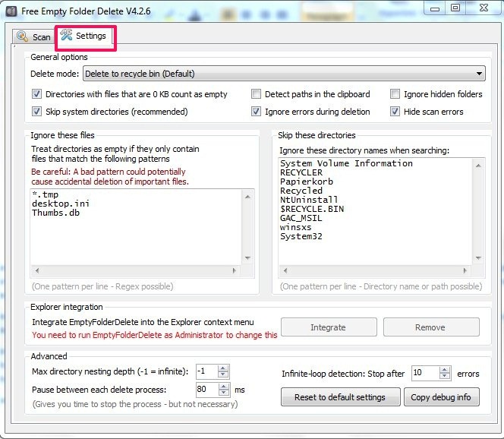The height and width of the screenshot is (439, 504).
Task: Toggle Hide scan errors checkbox
Action: [395, 112]
